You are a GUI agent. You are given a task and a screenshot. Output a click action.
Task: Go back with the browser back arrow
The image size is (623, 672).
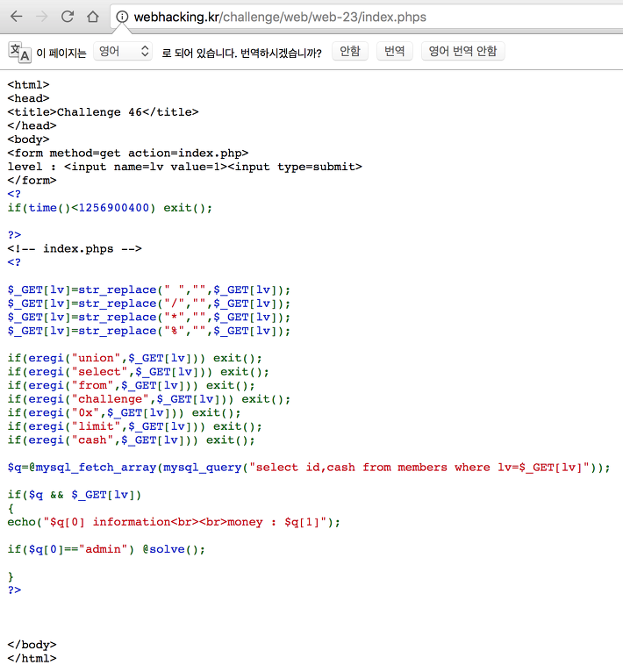(17, 17)
